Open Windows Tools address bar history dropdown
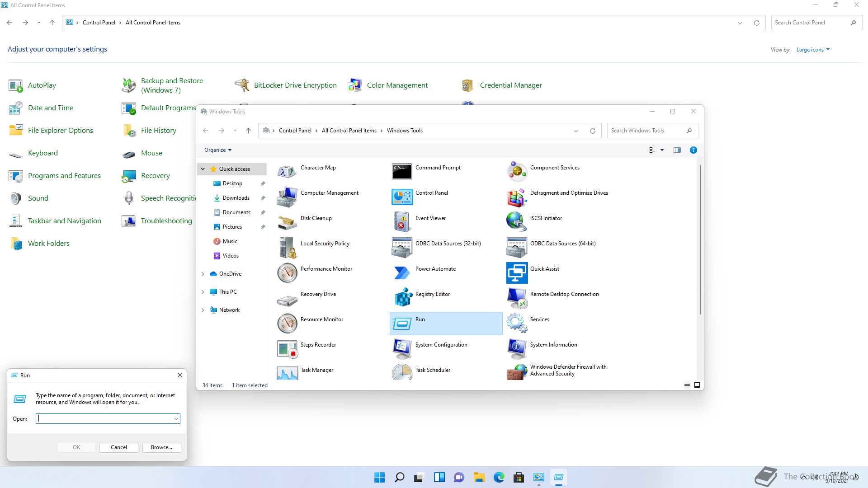Image resolution: width=868 pixels, height=488 pixels. pyautogui.click(x=576, y=131)
